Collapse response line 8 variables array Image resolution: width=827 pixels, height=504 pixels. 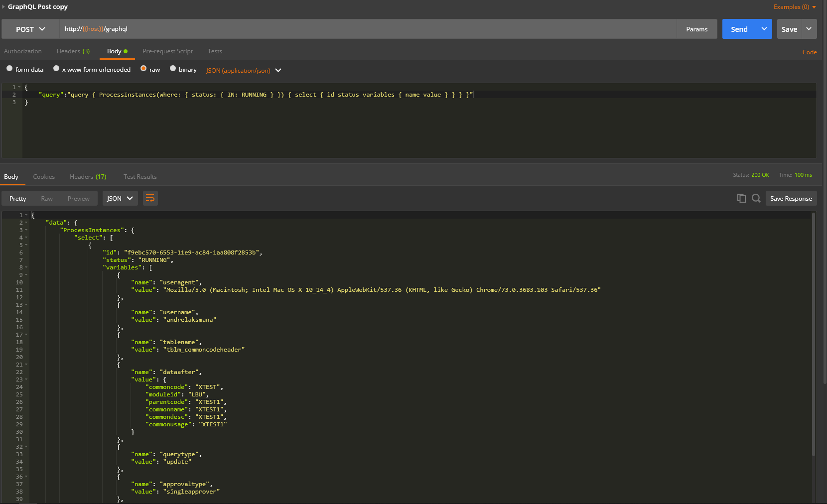pos(26,267)
